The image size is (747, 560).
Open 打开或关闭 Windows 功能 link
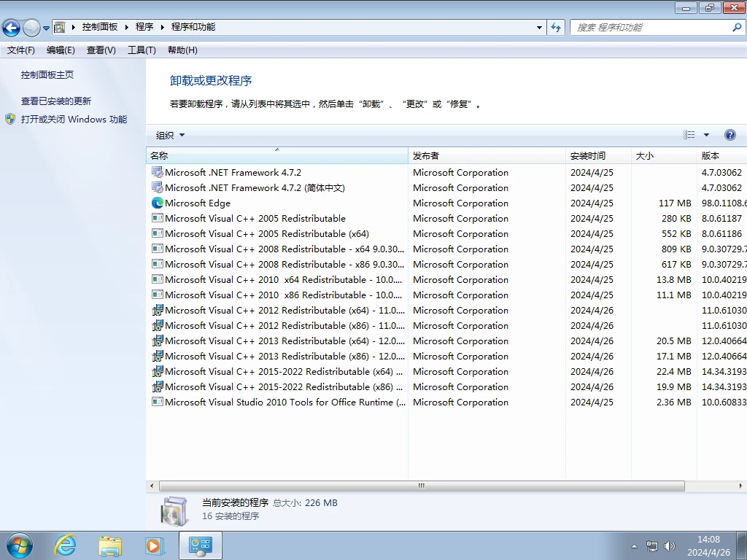pos(74,119)
